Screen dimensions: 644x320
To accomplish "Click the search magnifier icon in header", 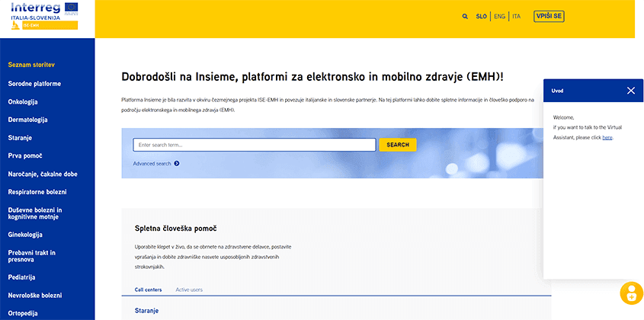I will [465, 17].
